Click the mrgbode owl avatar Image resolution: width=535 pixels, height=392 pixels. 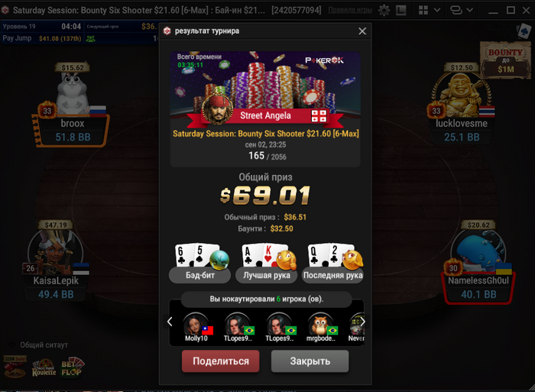[321, 324]
